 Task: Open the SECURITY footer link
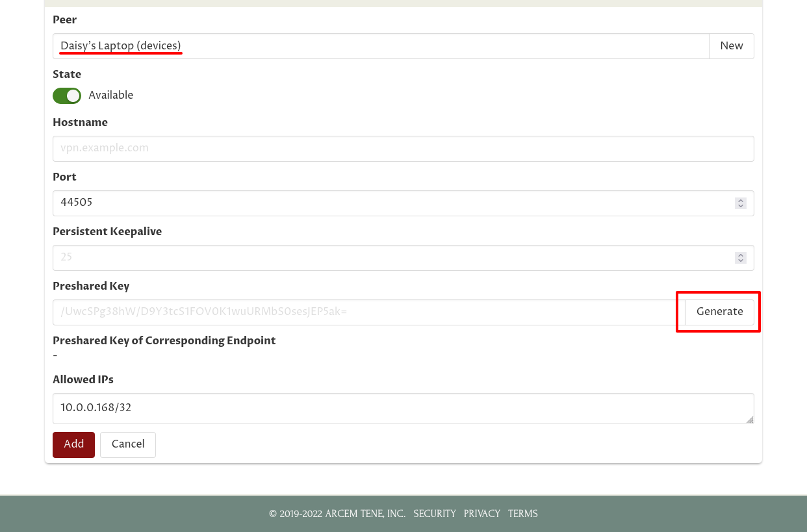pos(435,514)
